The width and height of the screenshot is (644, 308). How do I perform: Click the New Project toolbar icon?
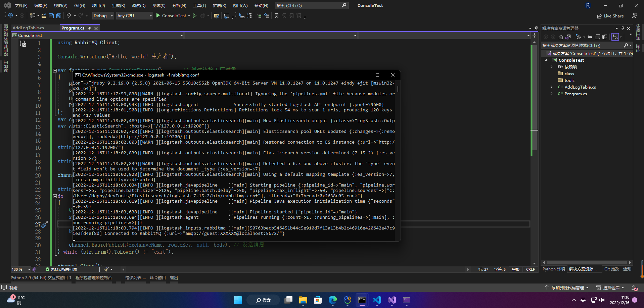(33, 15)
